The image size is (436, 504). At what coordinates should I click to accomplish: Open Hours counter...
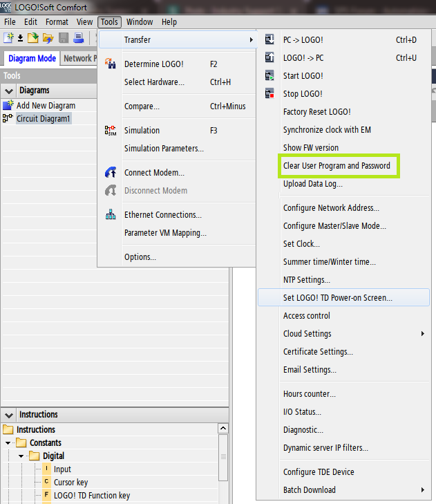coord(343,394)
